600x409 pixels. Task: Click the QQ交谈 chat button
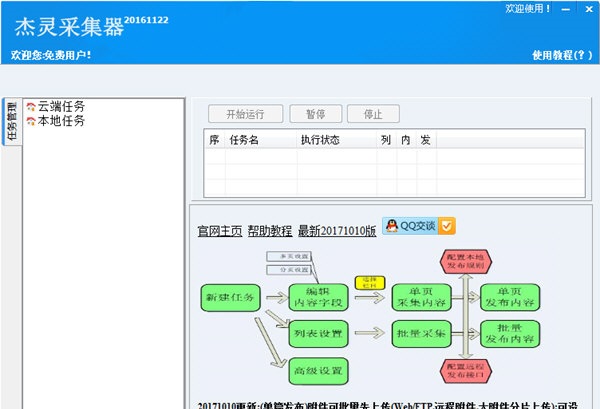[419, 226]
